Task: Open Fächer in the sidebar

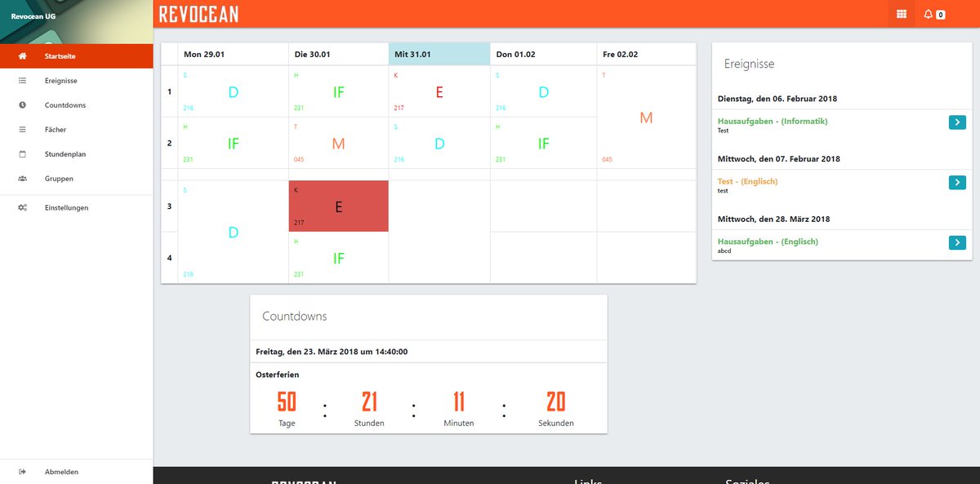Action: pos(76,130)
